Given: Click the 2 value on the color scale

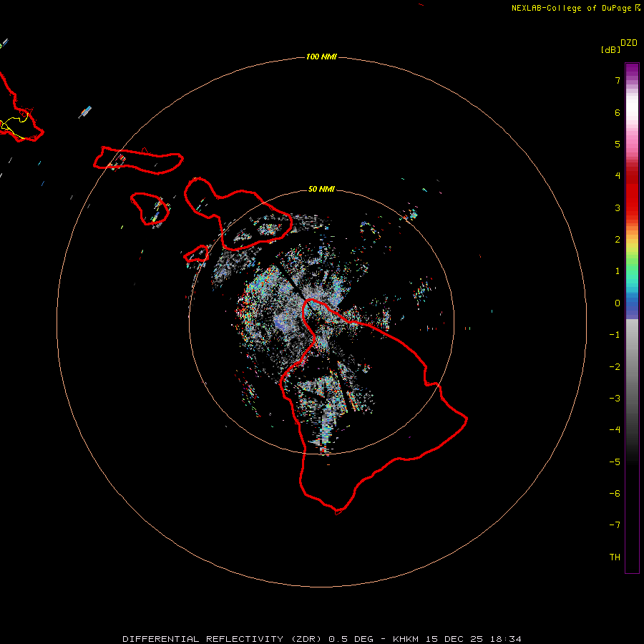Looking at the screenshot, I should [618, 239].
